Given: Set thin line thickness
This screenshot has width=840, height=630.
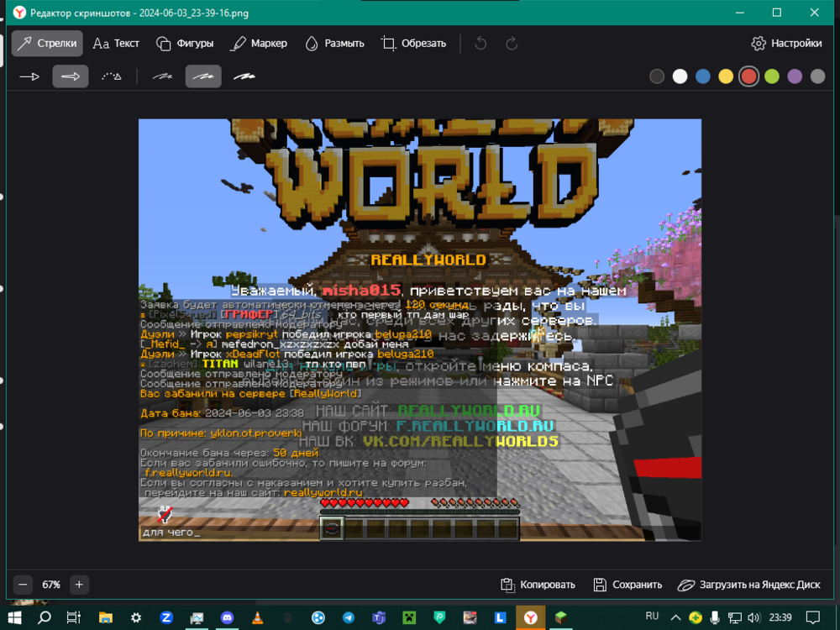Looking at the screenshot, I should 162,76.
